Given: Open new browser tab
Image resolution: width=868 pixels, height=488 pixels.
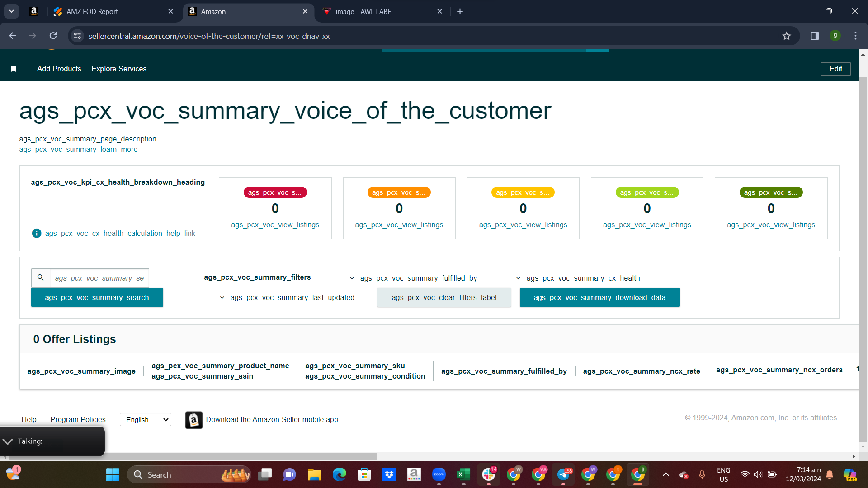Looking at the screenshot, I should 460,11.
